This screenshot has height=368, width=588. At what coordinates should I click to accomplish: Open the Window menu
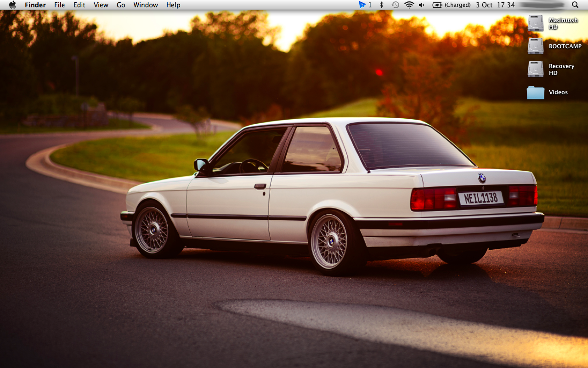coord(146,5)
